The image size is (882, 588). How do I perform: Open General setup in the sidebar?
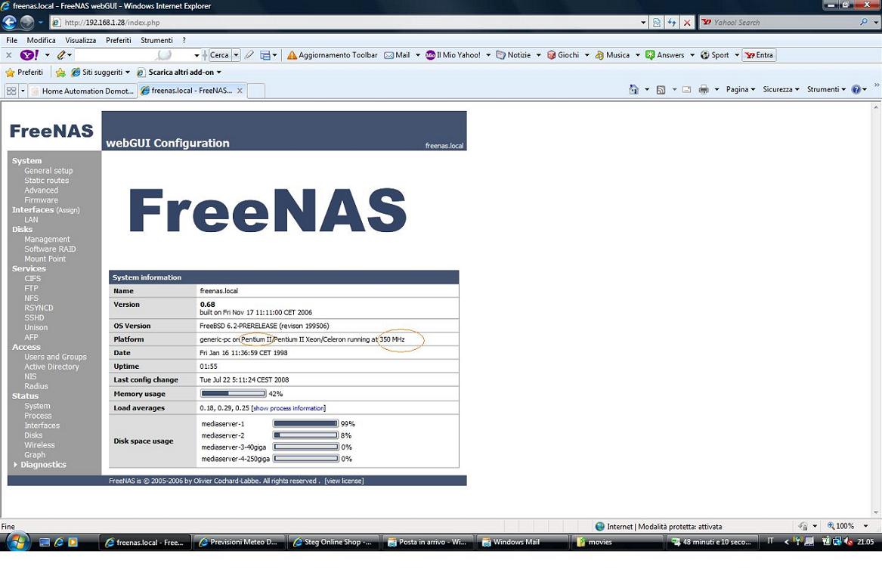tap(48, 171)
